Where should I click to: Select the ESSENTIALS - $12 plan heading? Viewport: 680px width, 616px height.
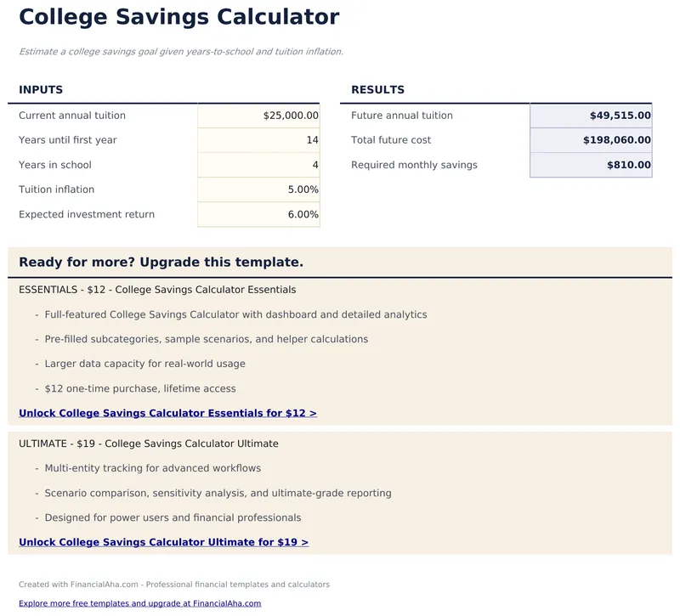(x=157, y=290)
